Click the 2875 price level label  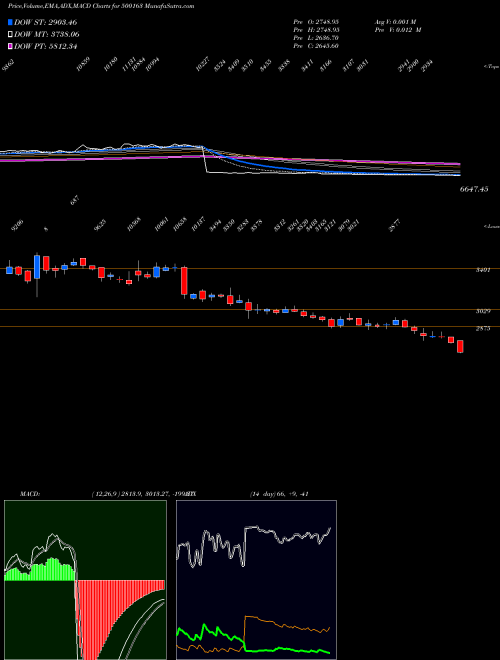(x=483, y=328)
